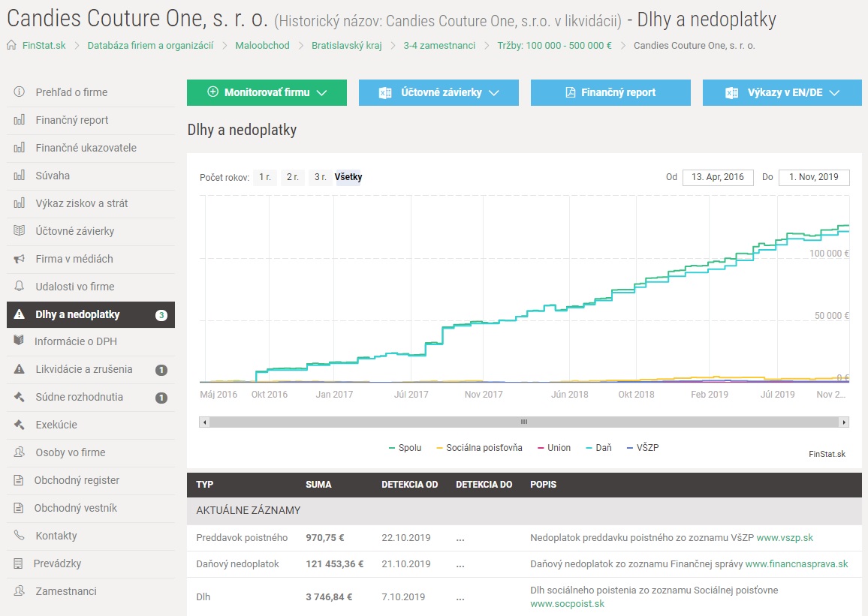Open the Monitorovať firmu dropdown

point(267,92)
